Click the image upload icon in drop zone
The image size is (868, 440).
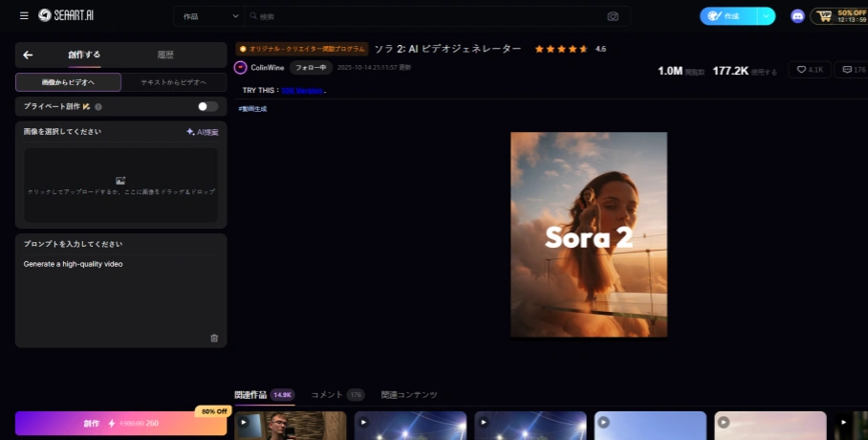[120, 181]
